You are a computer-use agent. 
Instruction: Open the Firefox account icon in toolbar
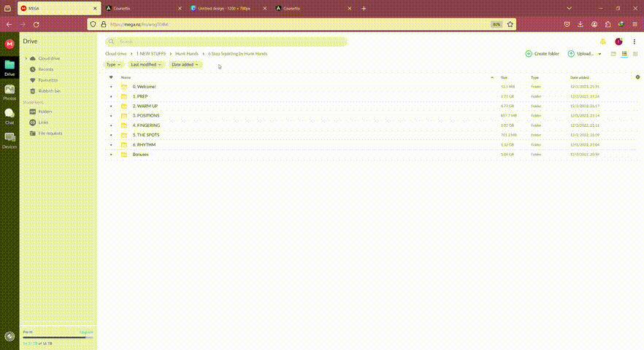click(594, 24)
